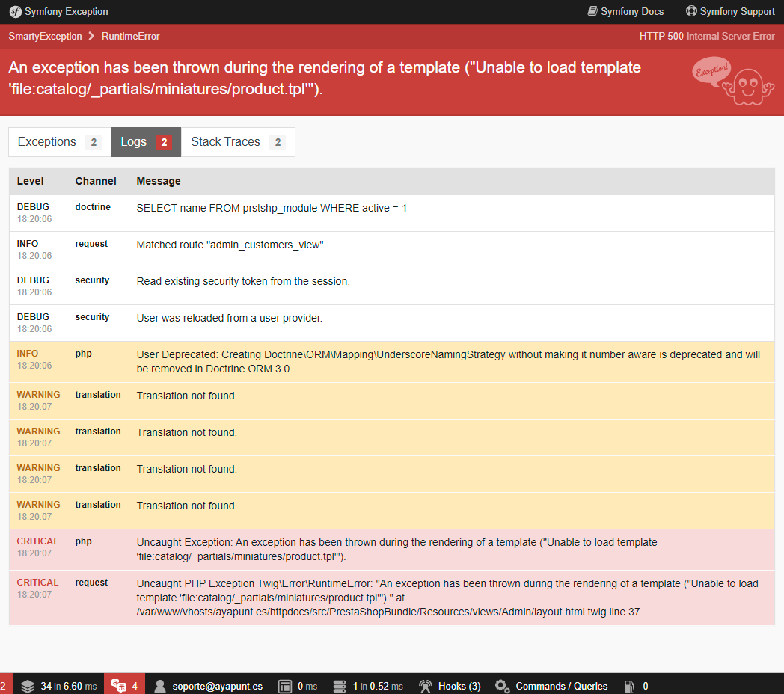
Task: Select the SELECT name FROM prstshp_module message
Action: (272, 208)
